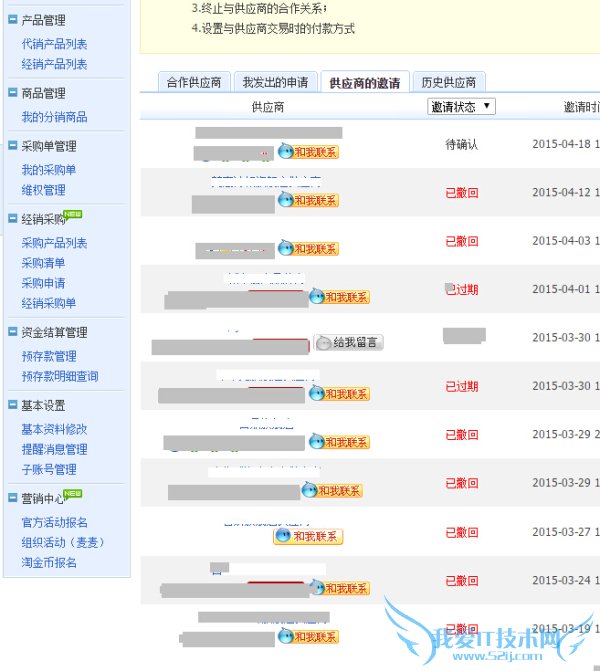Click 和我联系 icon in 2015-03-24 row
600x671 pixels.
pyautogui.click(x=339, y=588)
